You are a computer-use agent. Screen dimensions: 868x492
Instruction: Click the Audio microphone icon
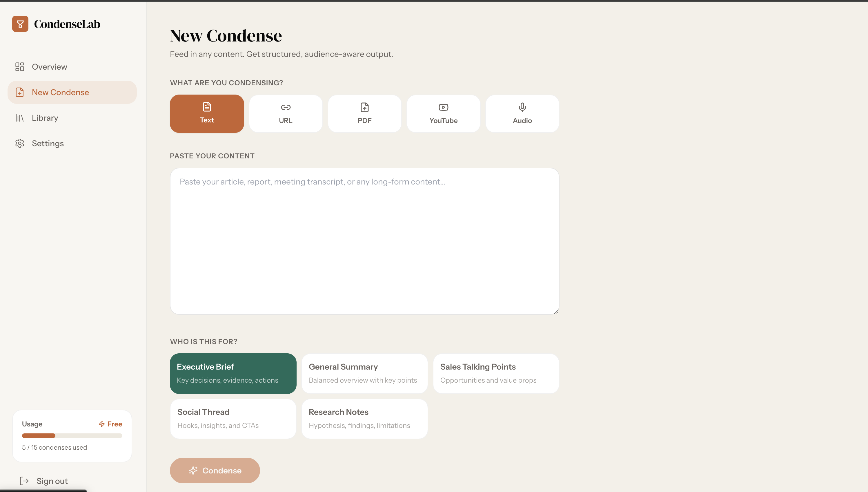tap(522, 107)
